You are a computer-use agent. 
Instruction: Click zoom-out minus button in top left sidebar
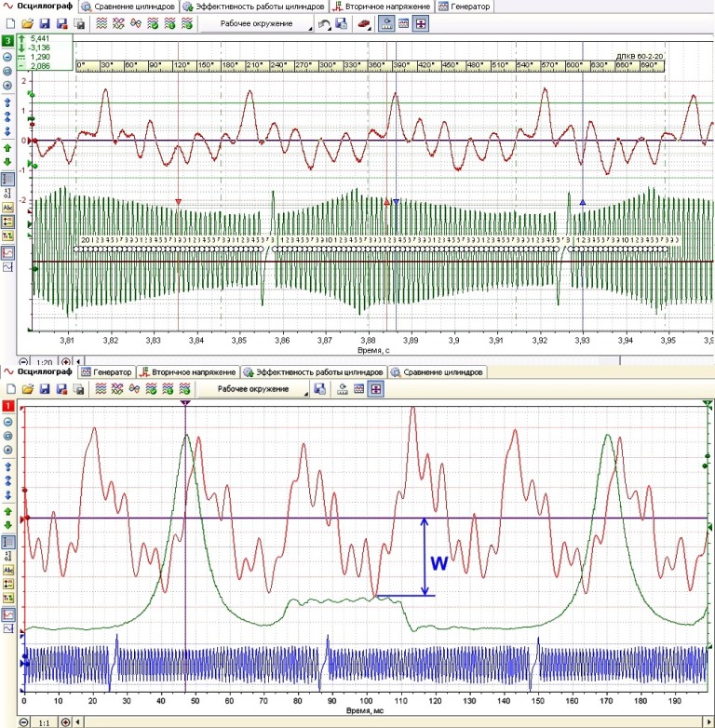7,57
